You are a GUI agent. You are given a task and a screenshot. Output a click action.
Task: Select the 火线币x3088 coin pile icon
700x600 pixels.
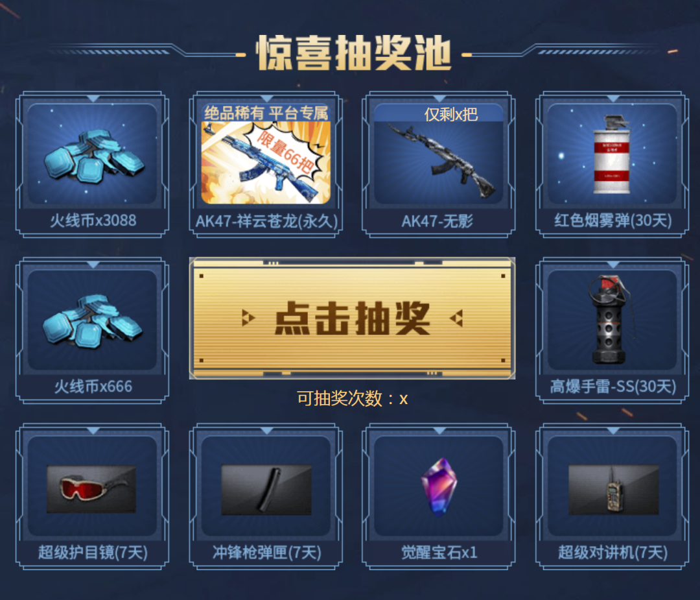(x=93, y=156)
